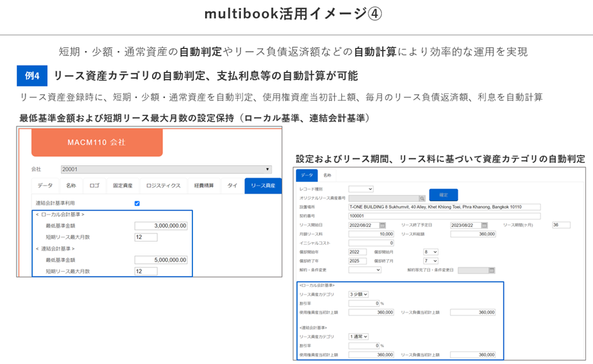
Task: Switch to the 名称 tab in lease form
Action: tap(327, 175)
